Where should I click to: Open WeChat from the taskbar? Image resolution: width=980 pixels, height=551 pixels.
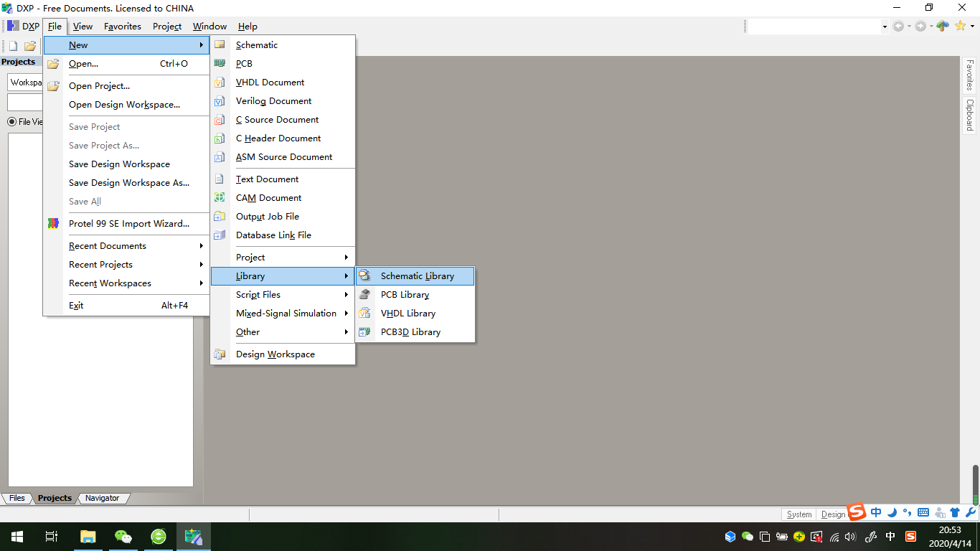123,536
